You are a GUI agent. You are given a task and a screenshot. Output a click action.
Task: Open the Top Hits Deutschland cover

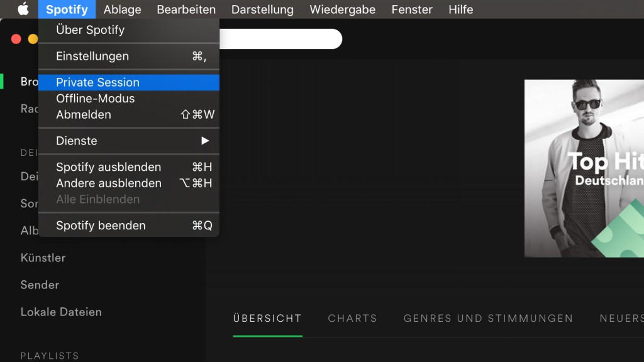(584, 168)
